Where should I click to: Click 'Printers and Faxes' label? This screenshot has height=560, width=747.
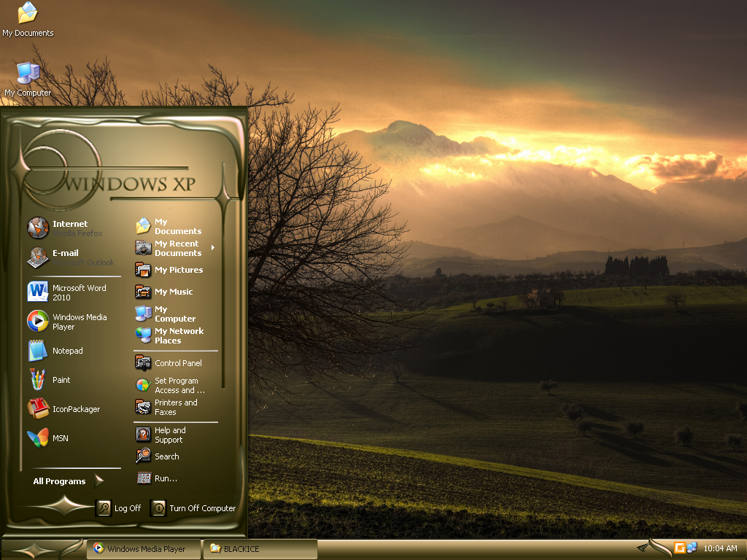[x=176, y=407]
